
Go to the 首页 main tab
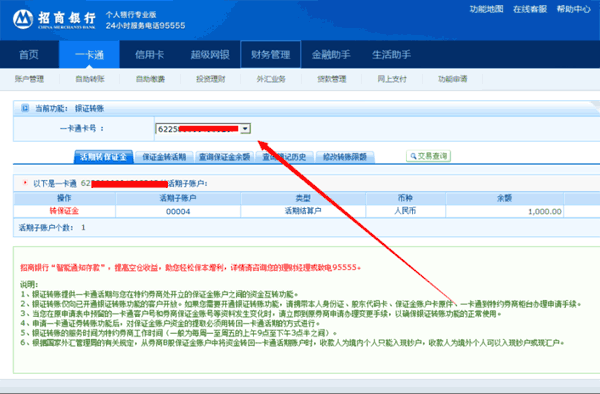(29, 55)
